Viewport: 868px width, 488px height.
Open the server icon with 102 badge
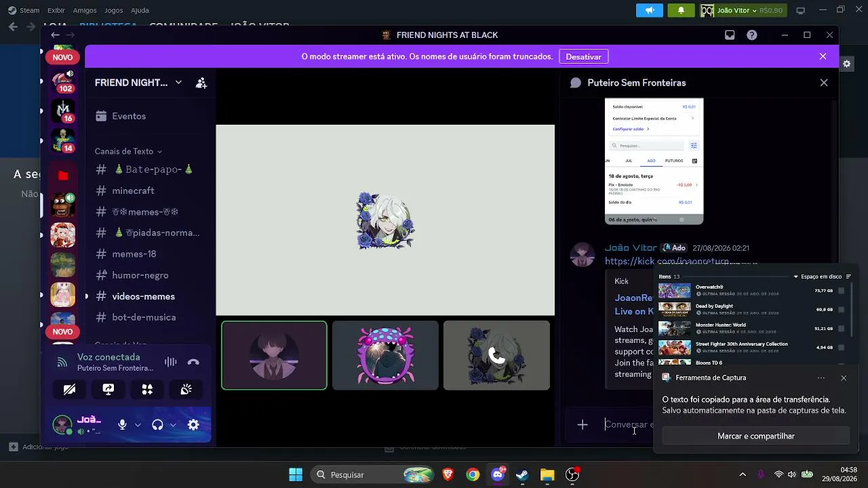tap(63, 81)
